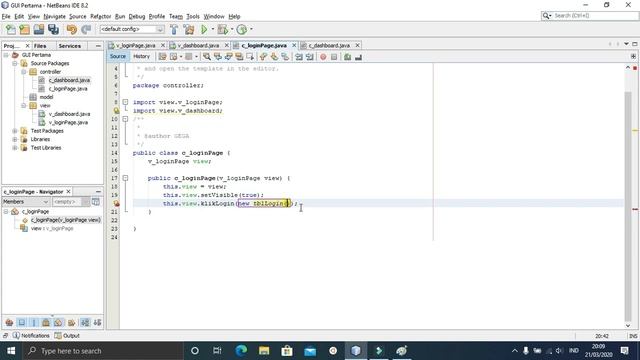Expand the Test Packages node

15,131
